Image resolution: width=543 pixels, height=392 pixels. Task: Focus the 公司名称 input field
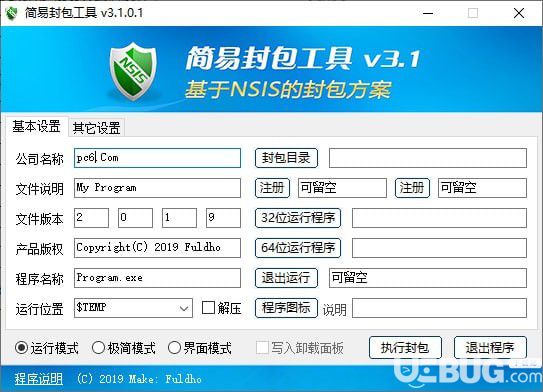coord(157,158)
